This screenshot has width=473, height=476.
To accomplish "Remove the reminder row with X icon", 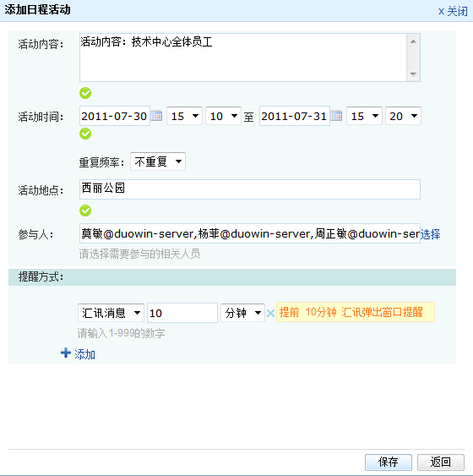I will (x=270, y=313).
